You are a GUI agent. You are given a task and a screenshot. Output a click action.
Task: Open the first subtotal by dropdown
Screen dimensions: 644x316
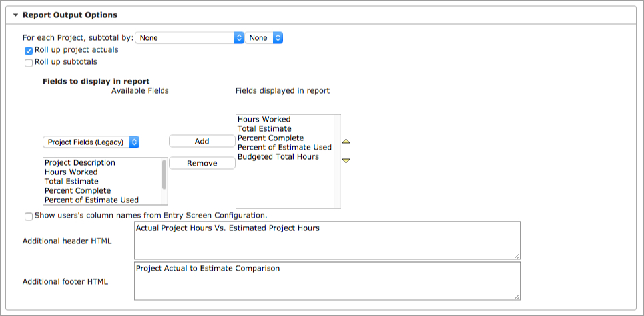tap(190, 38)
